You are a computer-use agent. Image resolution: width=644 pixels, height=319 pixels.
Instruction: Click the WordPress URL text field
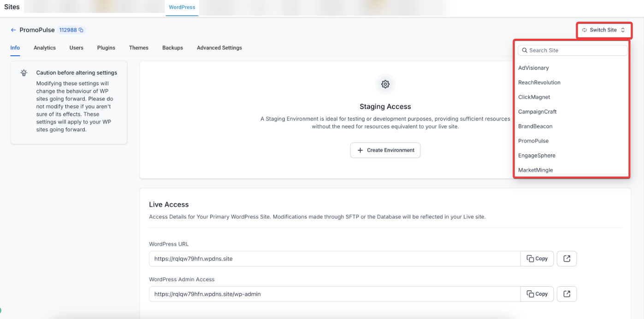coord(334,259)
